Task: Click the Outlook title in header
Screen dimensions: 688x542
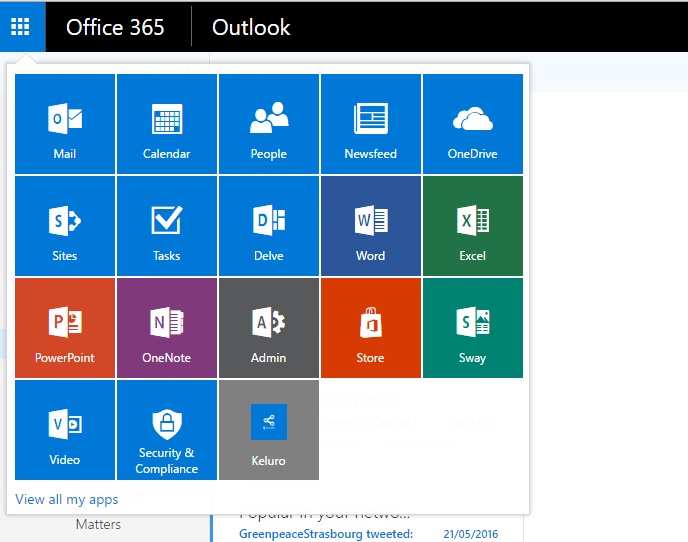Action: point(251,27)
